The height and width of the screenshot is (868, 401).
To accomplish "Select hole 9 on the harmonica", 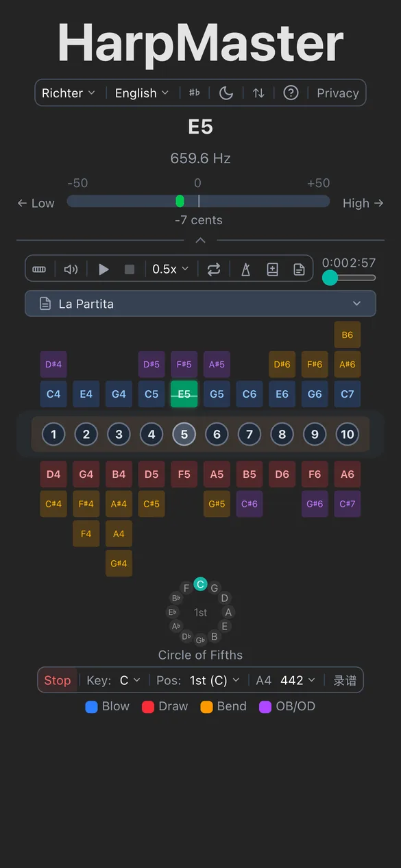I will [315, 434].
